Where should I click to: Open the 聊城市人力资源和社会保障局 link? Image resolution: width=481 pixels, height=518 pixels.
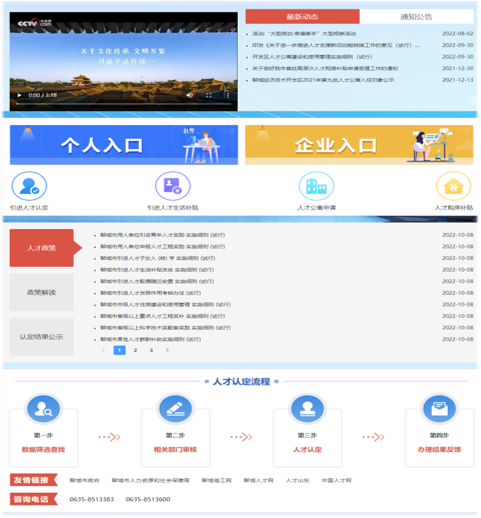[151, 481]
